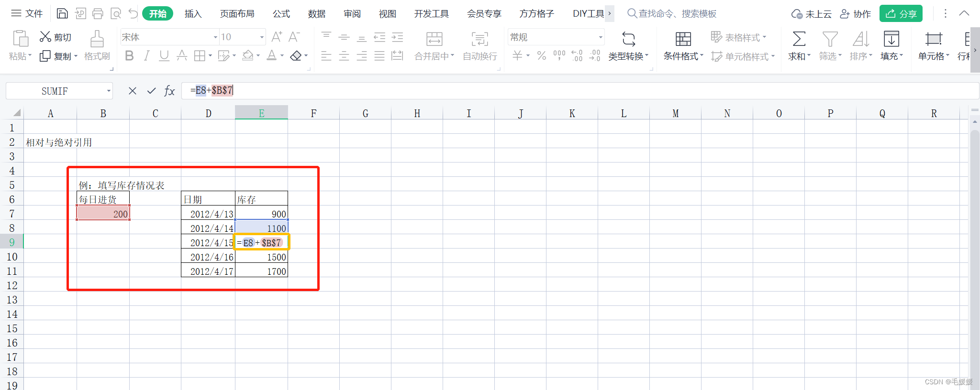Apply percent style format
This screenshot has height=390, width=980.
tap(541, 56)
